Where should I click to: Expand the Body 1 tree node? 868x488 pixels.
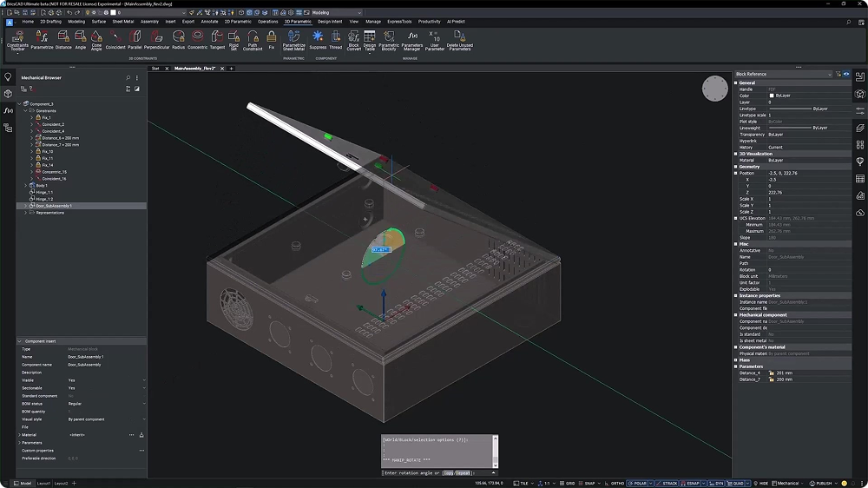[25, 185]
